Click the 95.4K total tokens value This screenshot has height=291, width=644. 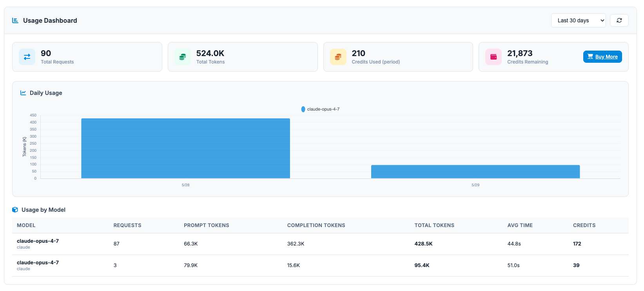pos(422,266)
